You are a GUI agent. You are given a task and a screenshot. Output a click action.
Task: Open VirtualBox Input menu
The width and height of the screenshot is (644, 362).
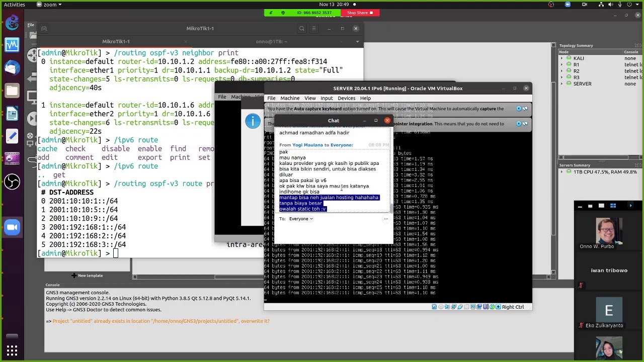pos(327,98)
